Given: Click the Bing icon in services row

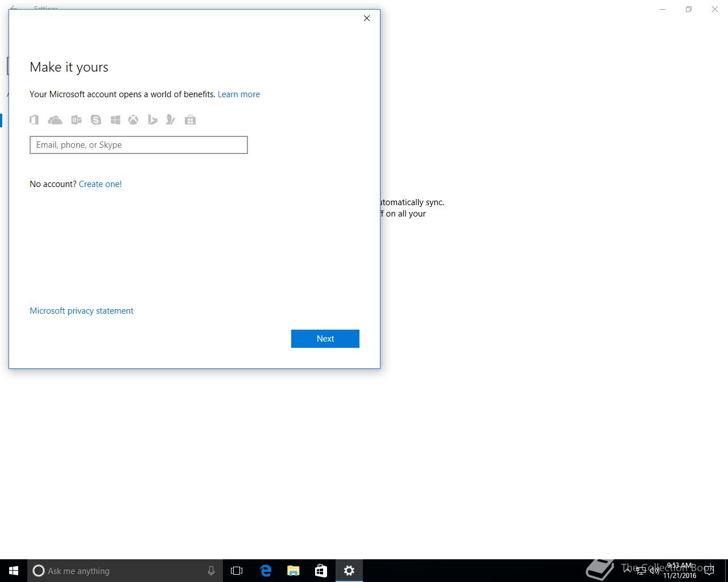Looking at the screenshot, I should [x=152, y=119].
